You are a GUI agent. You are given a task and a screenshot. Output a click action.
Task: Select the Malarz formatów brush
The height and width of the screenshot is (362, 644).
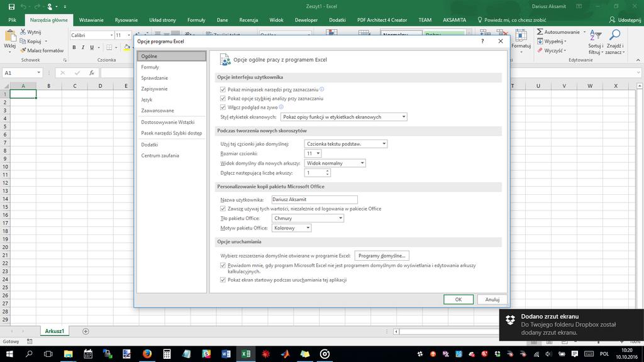click(23, 50)
